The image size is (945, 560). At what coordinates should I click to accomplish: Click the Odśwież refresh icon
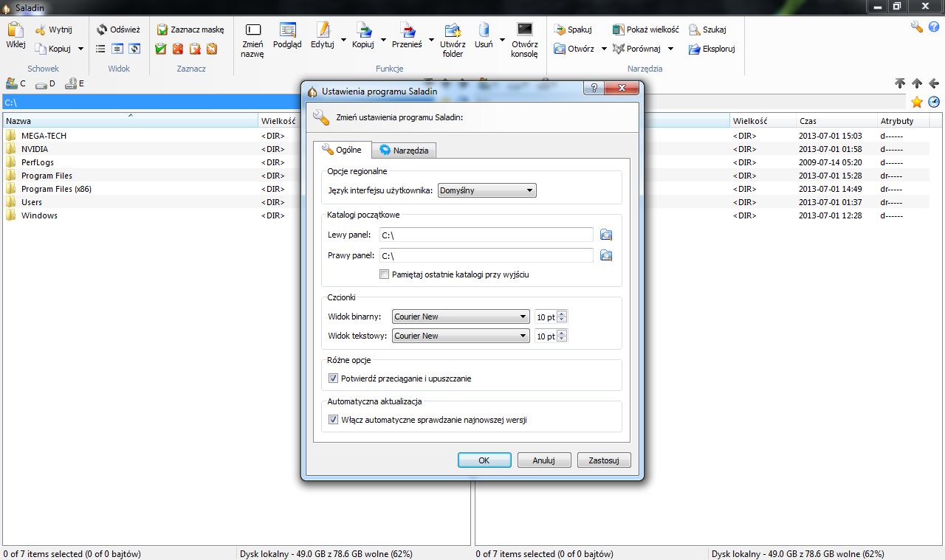[102, 30]
